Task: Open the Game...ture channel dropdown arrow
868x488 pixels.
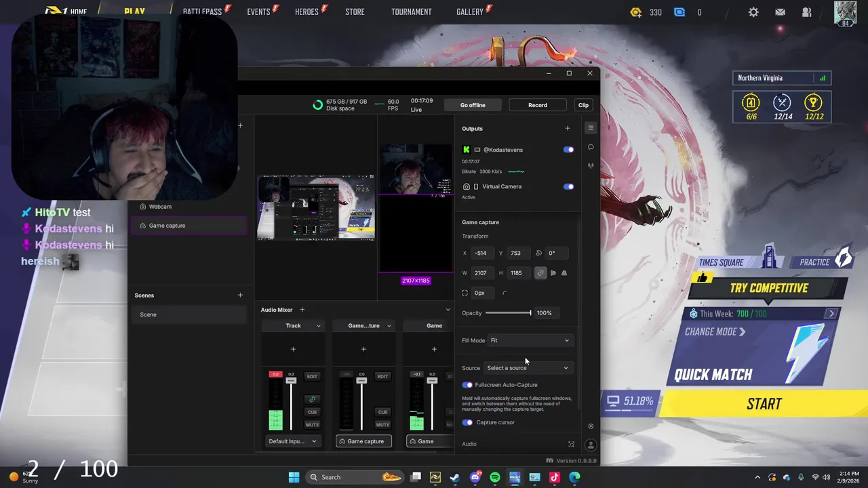Action: [x=389, y=326]
